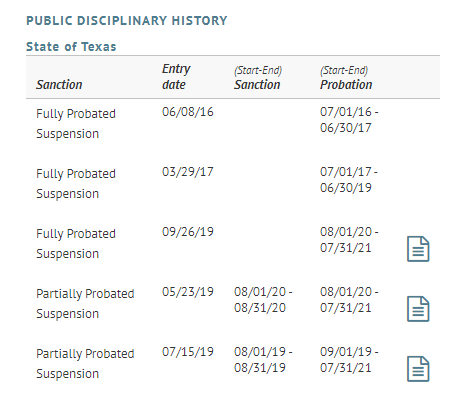
Task: Click the Start-End Sanction column header
Action: (258, 78)
